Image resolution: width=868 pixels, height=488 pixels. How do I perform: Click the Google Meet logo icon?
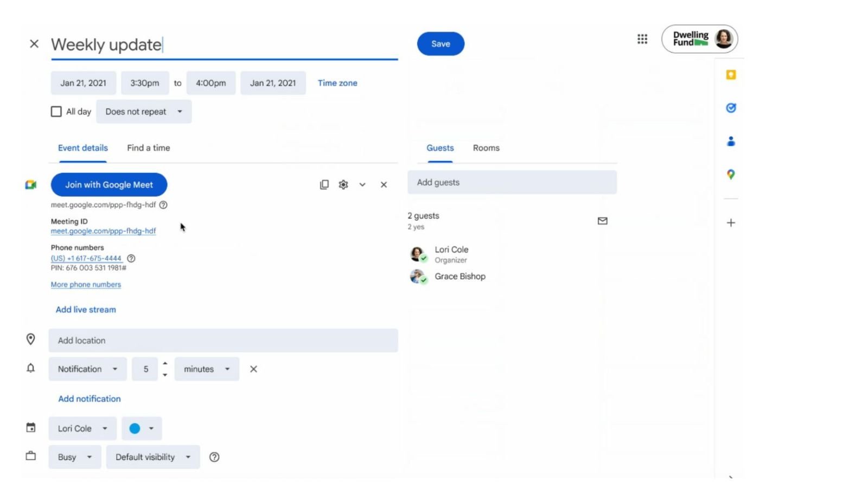point(31,185)
